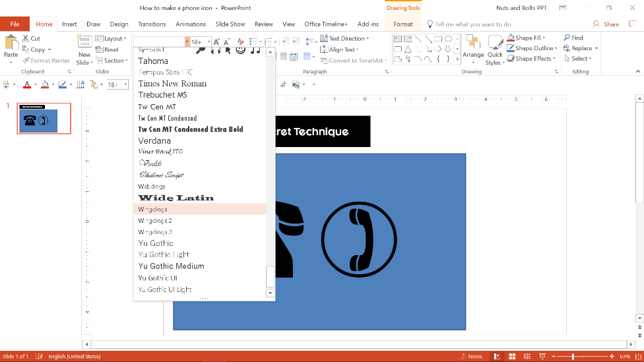The width and height of the screenshot is (644, 362).
Task: Switch to the Insert tab
Action: (x=69, y=24)
